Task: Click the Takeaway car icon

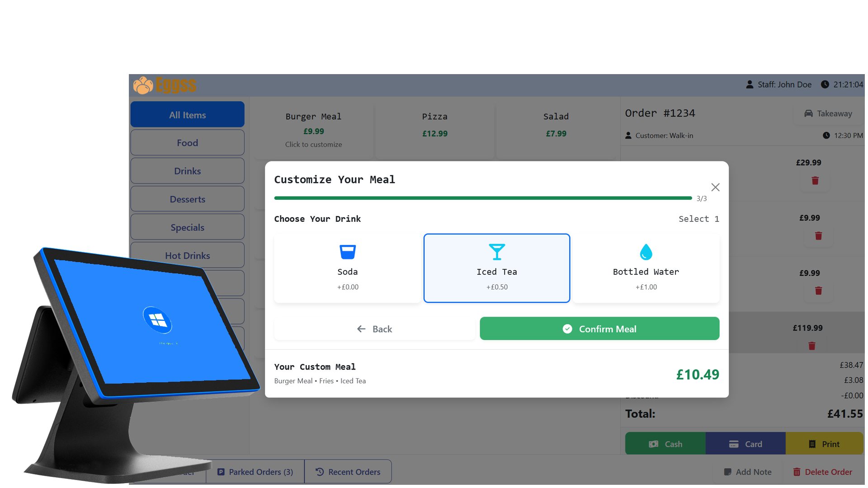Action: tap(809, 113)
